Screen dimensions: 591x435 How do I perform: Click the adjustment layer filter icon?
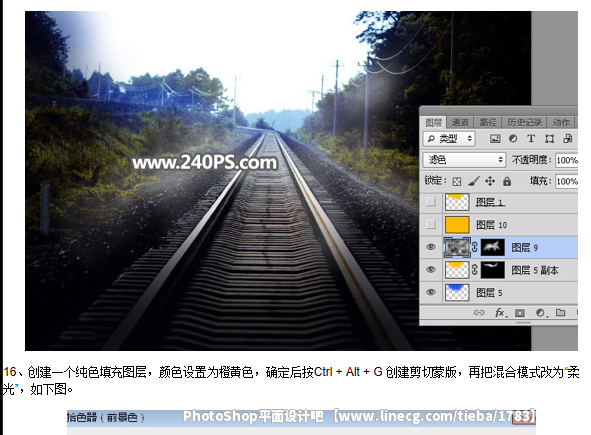click(x=513, y=139)
